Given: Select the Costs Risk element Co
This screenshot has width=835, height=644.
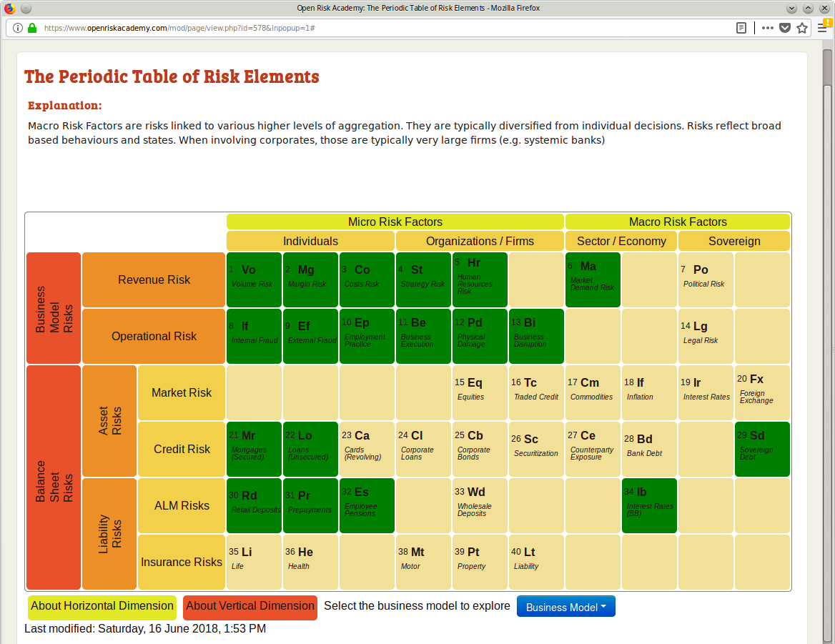Looking at the screenshot, I should 367,280.
